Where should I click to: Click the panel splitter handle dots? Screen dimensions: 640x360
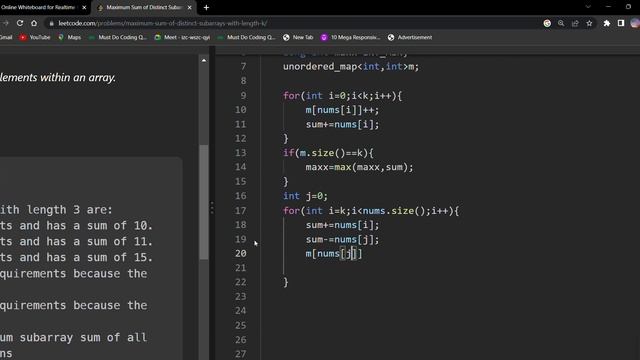211,207
